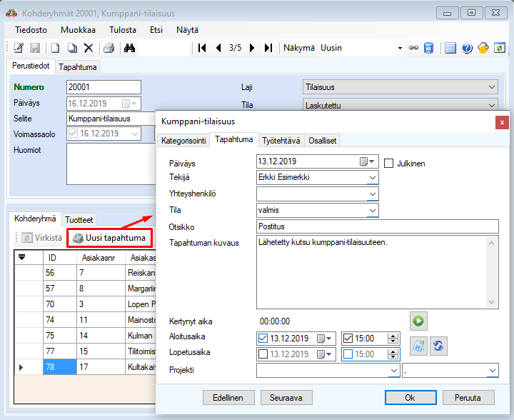Image resolution: width=514 pixels, height=420 pixels.
Task: Click the Otsikko field containing Postitus
Action: point(378,226)
